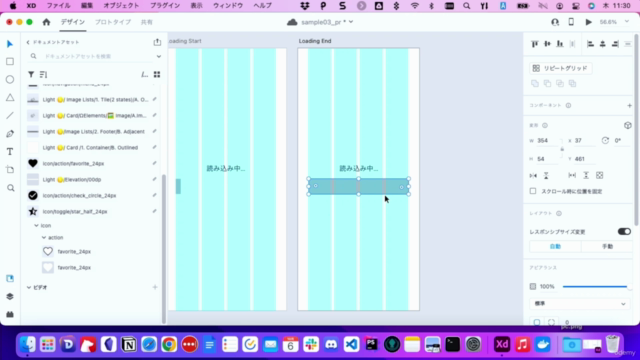Click the 3D transform cube icon
This screenshot has width=640, height=360.
click(x=628, y=125)
